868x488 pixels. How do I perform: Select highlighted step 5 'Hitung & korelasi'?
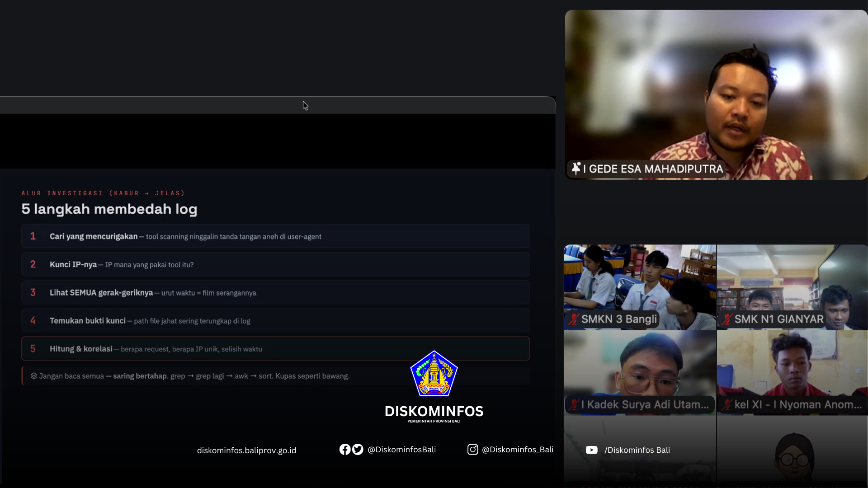pyautogui.click(x=275, y=348)
